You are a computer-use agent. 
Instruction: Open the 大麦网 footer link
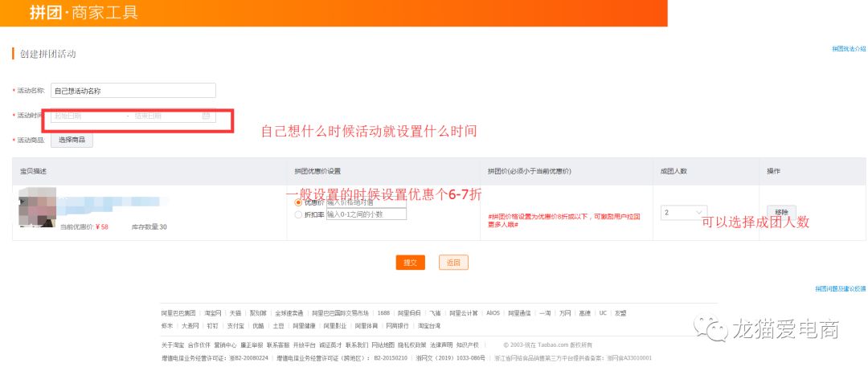190,325
